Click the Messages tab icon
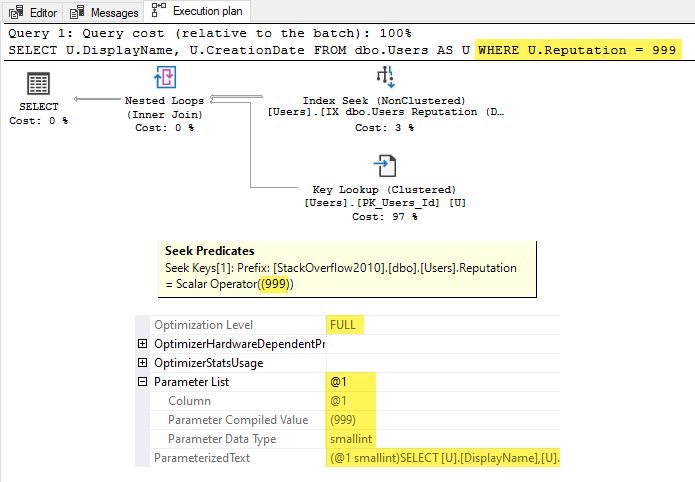Screen dimensions: 695x482 (x=77, y=12)
